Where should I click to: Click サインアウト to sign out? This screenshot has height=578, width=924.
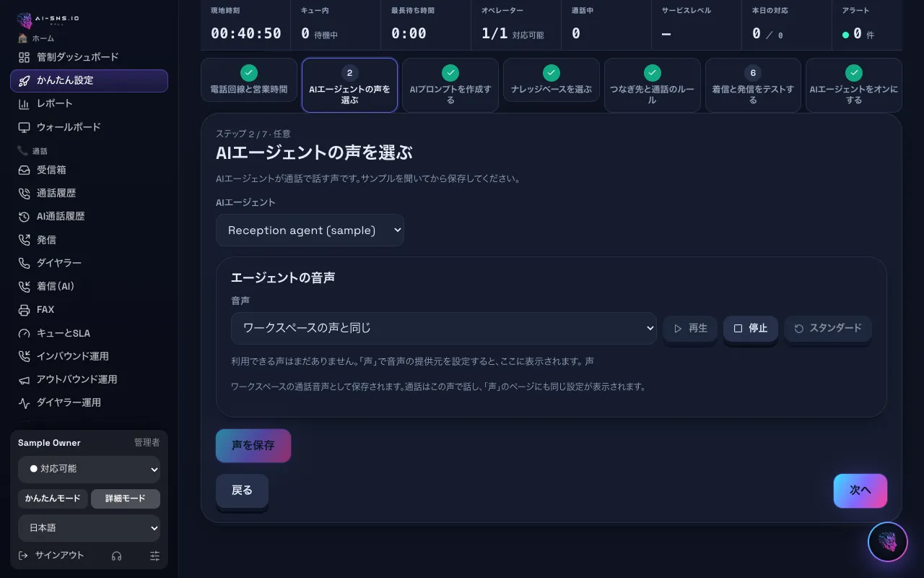pos(51,556)
